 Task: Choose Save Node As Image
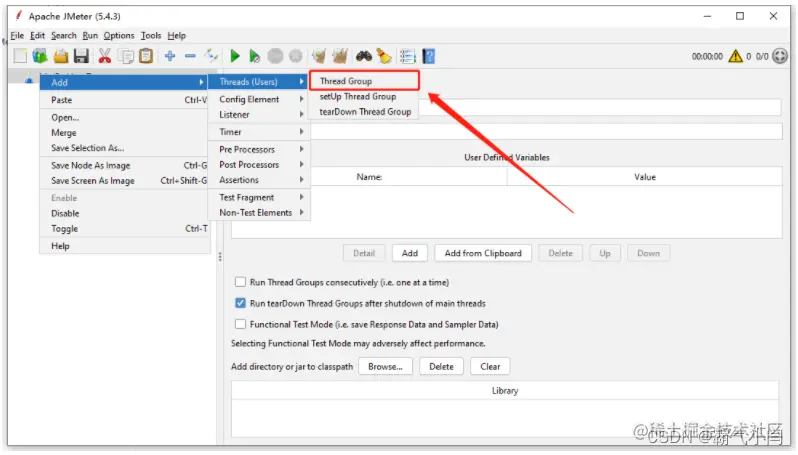pos(124,165)
